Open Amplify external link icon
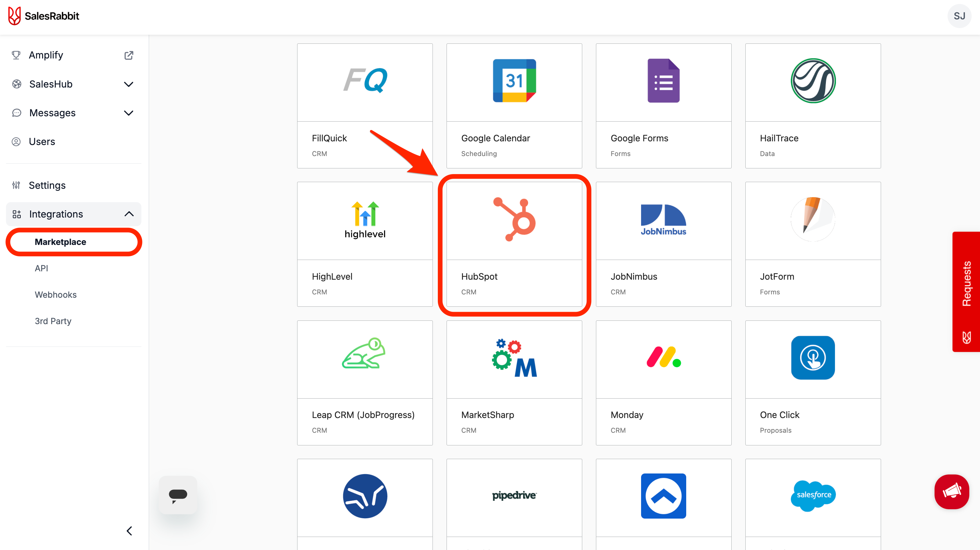The height and width of the screenshot is (550, 980). click(x=129, y=55)
